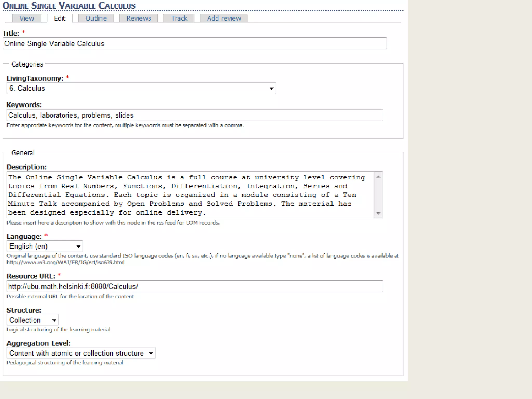
Task: Click the Description scrollbar down arrow
Action: click(378, 213)
